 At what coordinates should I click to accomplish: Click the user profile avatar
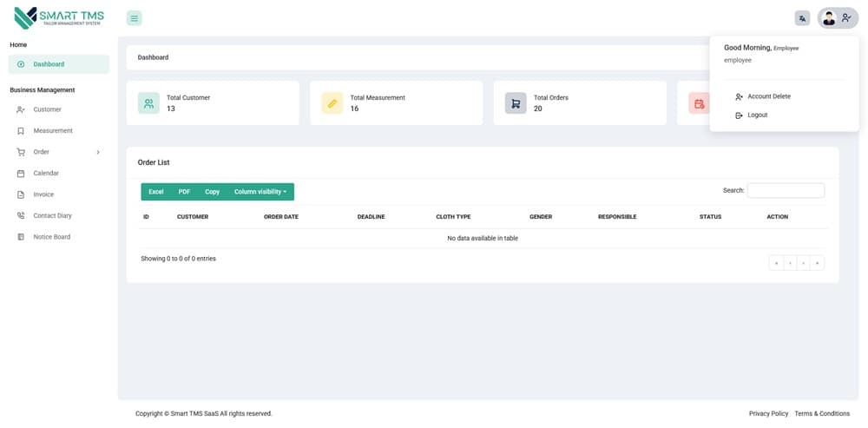click(x=829, y=18)
